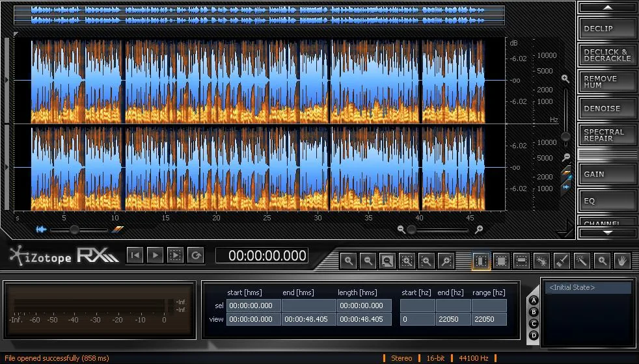Click the up arrow above the module list
The image size is (639, 364).
click(x=607, y=7)
